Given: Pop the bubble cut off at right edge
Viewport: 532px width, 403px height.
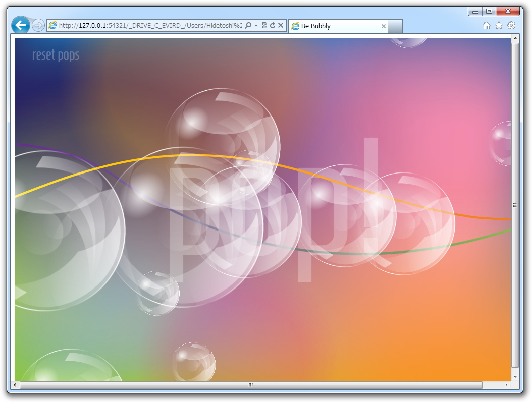Looking at the screenshot, I should 500,143.
